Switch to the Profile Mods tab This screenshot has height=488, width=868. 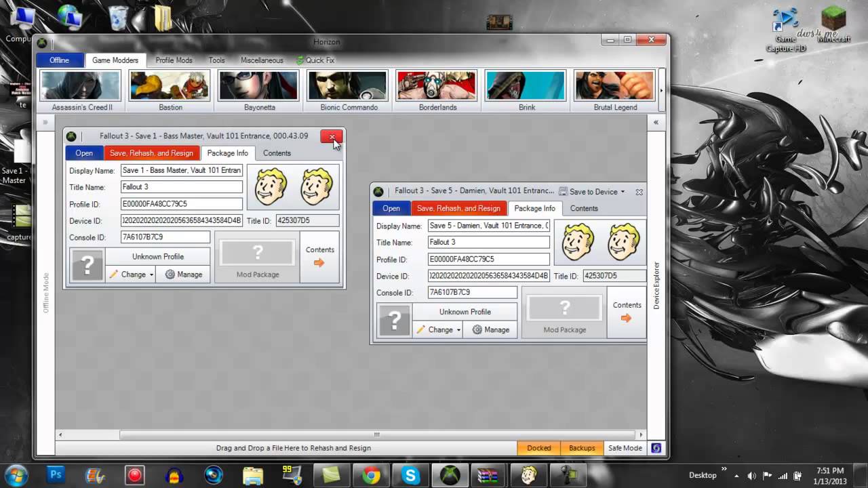[x=174, y=60]
